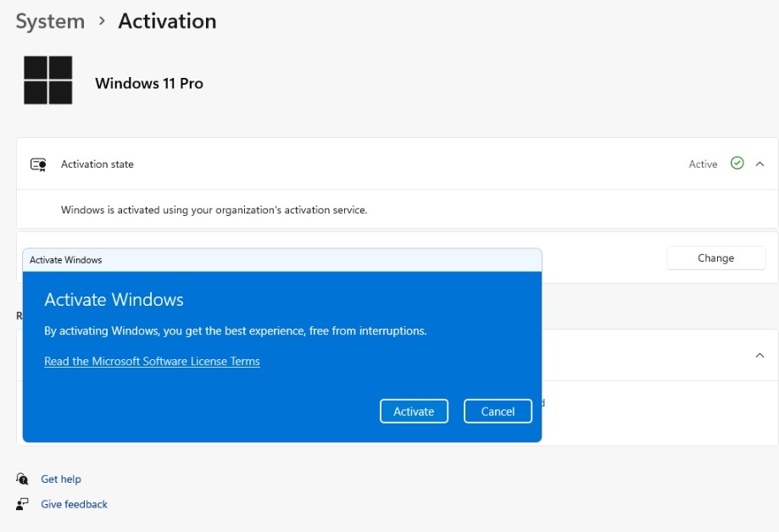Click the Change button

point(716,258)
